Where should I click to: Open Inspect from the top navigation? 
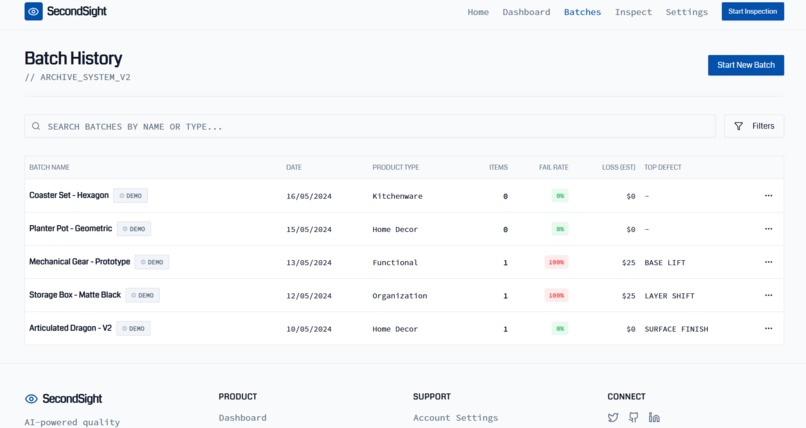(633, 12)
